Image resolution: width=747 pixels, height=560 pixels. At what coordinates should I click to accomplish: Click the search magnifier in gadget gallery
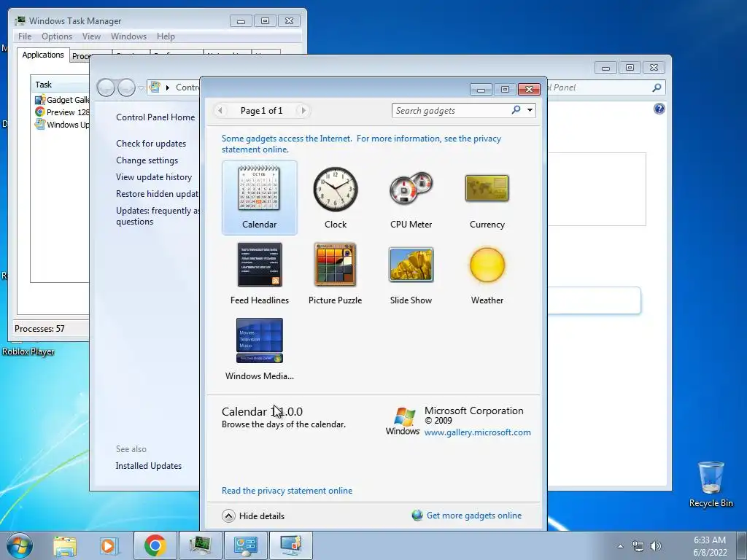pos(516,110)
